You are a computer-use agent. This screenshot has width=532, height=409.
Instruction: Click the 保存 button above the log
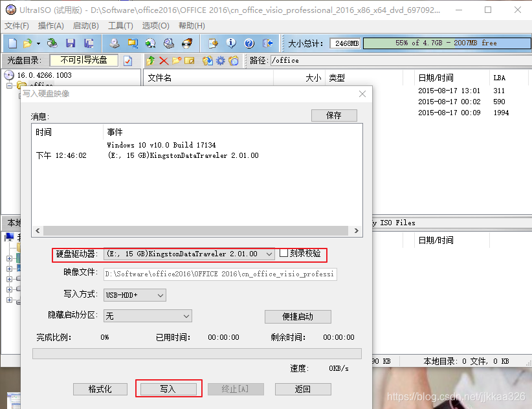point(334,115)
